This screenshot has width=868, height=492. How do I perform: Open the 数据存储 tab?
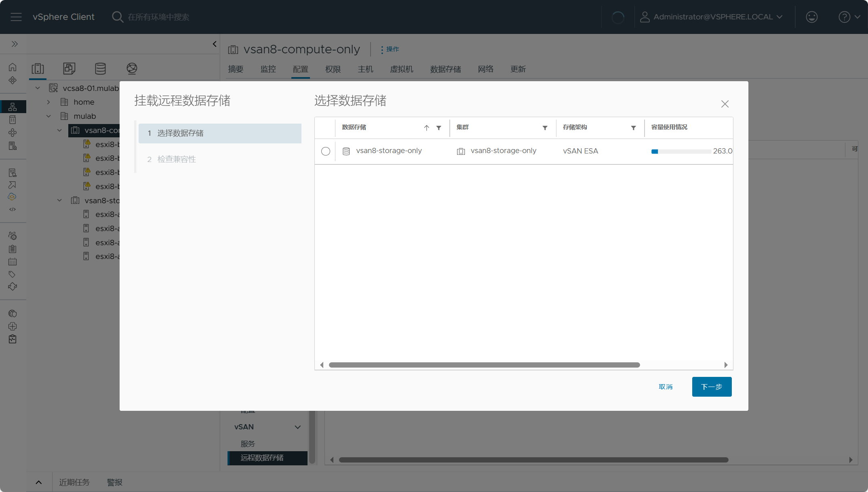click(446, 69)
